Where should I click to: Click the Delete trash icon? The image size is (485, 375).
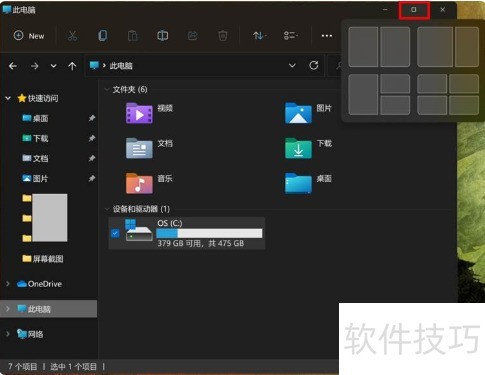point(223,36)
